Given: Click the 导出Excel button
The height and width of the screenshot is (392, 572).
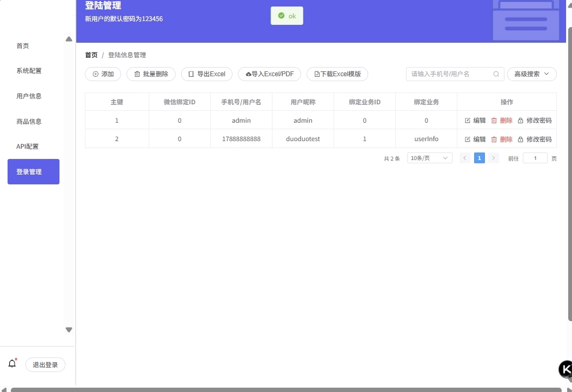Looking at the screenshot, I should (207, 74).
